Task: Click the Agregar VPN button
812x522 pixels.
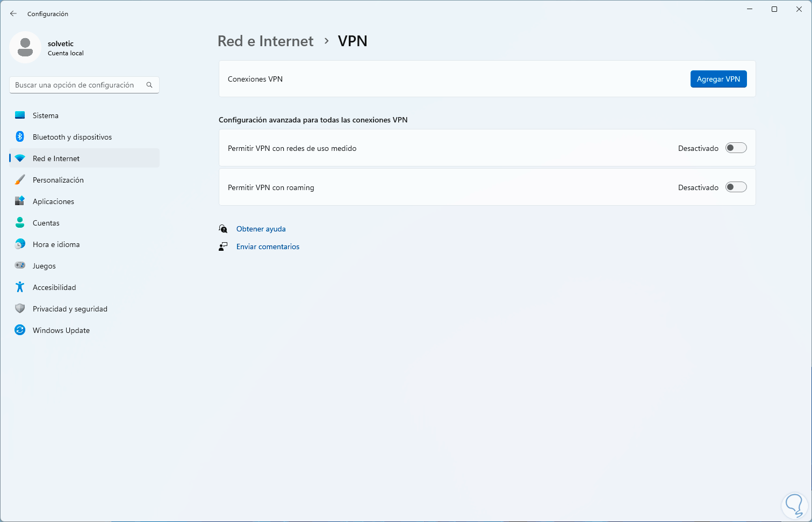Action: click(x=718, y=79)
